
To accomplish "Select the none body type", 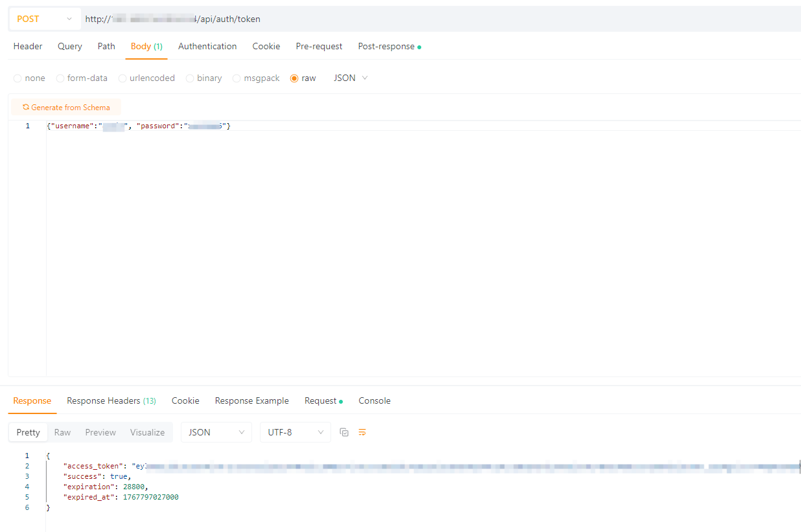I will pos(17,78).
